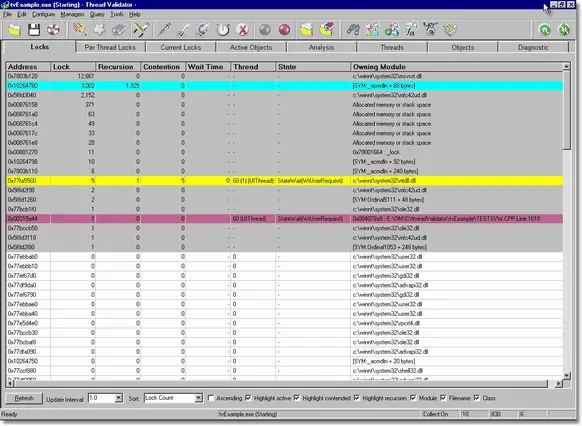This screenshot has width=582, height=426.
Task: Switch to the Per Thread Locks tab
Action: click(x=110, y=47)
